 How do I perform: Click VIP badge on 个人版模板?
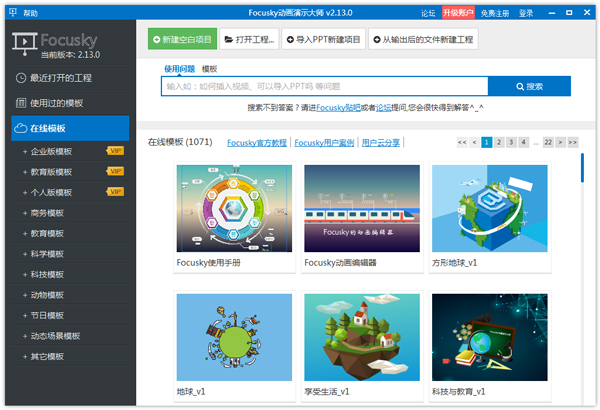[x=115, y=192]
